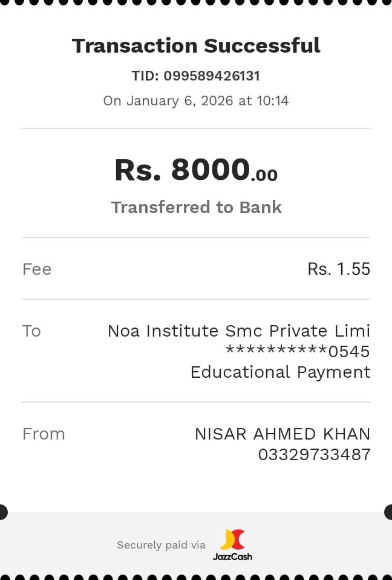
Task: Click the sender number 03329733487
Action: point(314,455)
